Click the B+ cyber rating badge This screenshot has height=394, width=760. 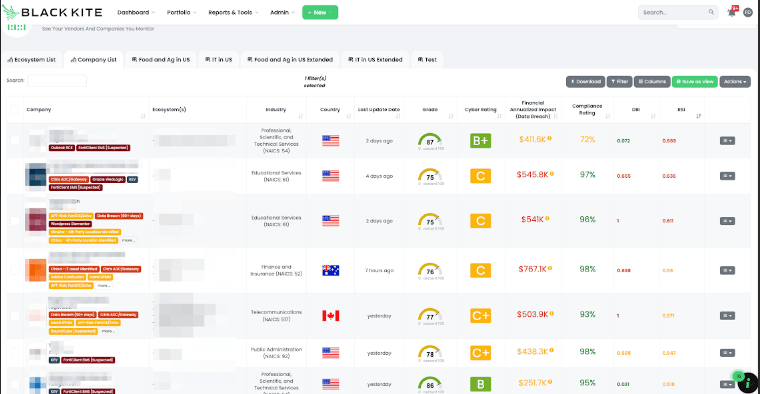point(480,141)
